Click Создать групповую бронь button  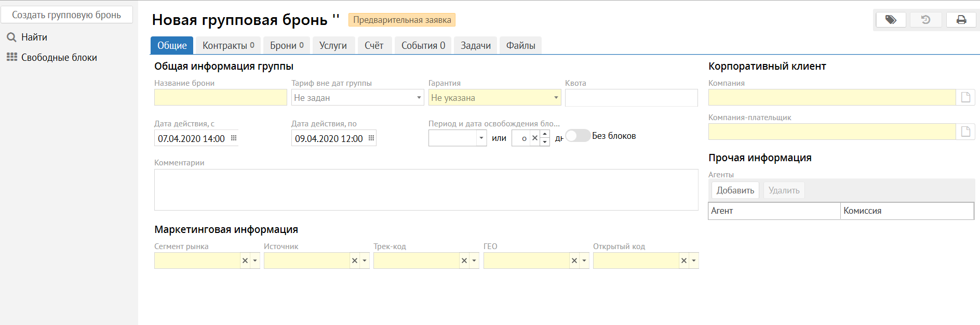66,15
